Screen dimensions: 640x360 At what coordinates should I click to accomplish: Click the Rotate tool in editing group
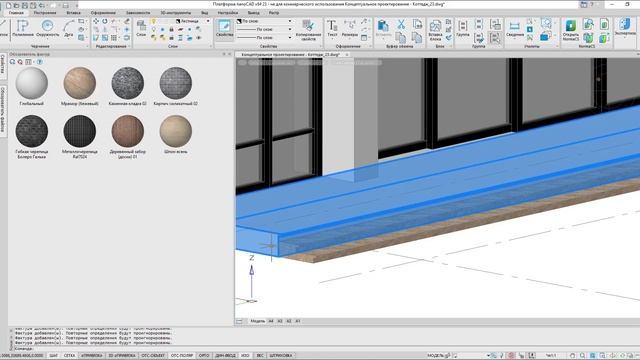click(105, 21)
